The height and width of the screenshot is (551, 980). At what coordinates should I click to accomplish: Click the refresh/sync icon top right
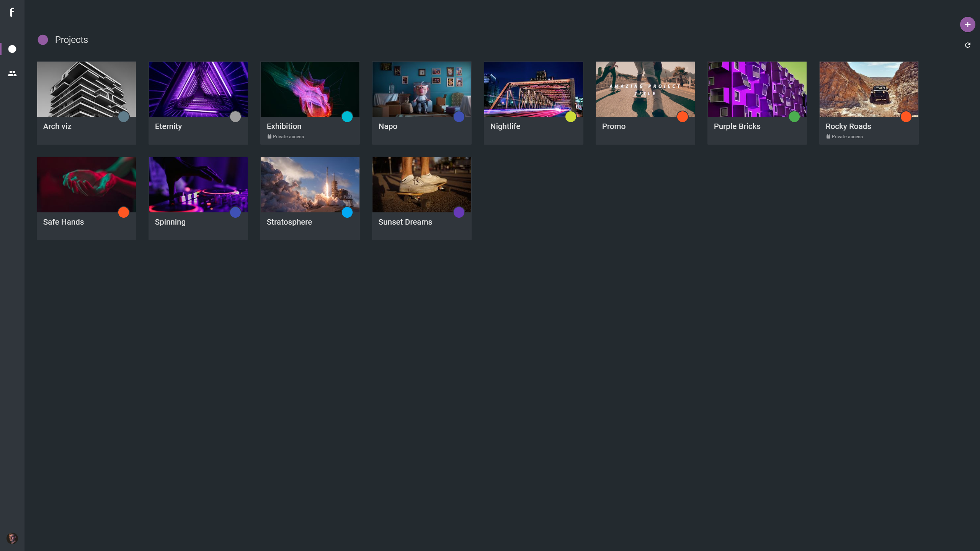point(969,45)
